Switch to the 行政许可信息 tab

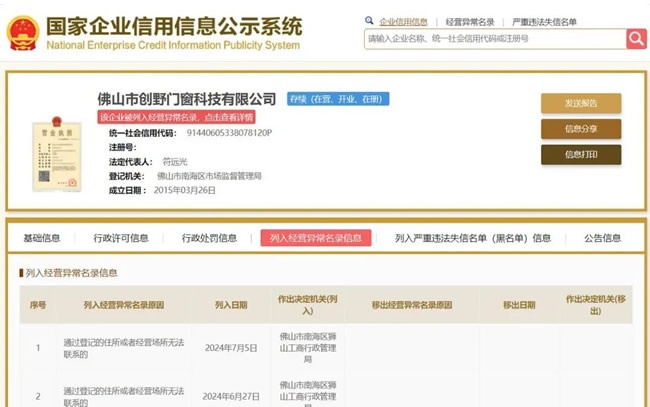(121, 238)
